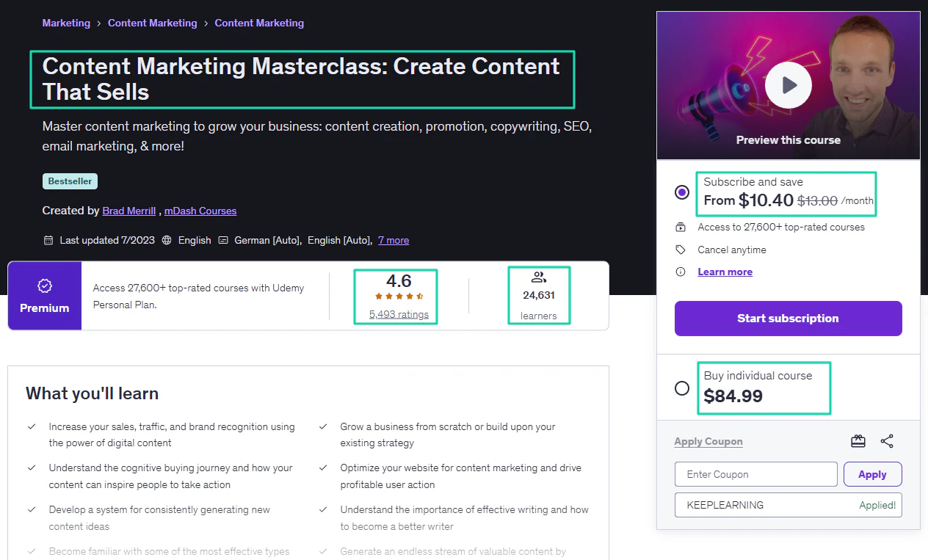Click the Apply Coupon link
928x560 pixels.
[x=708, y=441]
